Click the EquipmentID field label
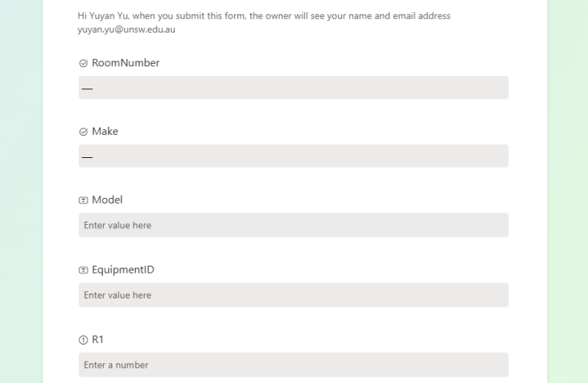 click(123, 270)
